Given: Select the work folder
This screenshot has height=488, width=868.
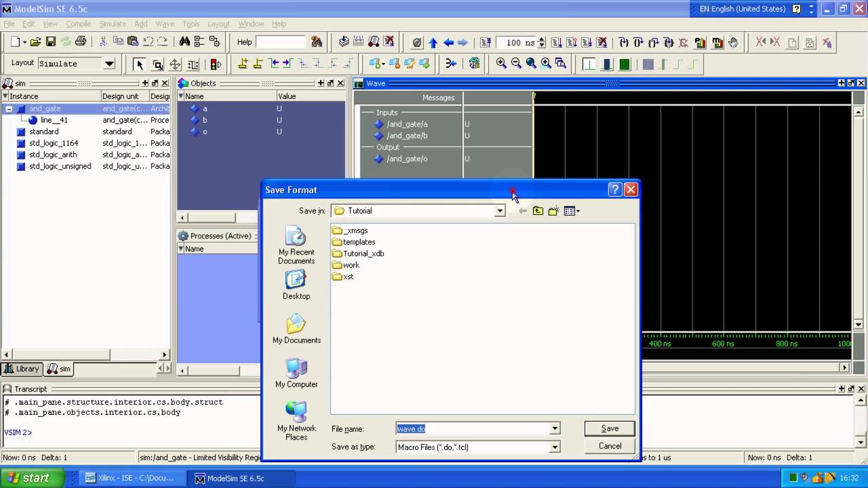Looking at the screenshot, I should click(x=346, y=265).
